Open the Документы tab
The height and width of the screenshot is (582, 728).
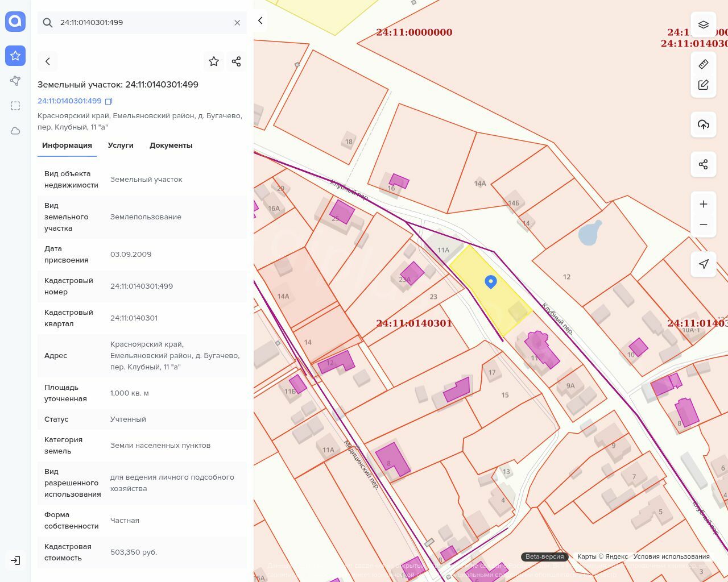[171, 145]
